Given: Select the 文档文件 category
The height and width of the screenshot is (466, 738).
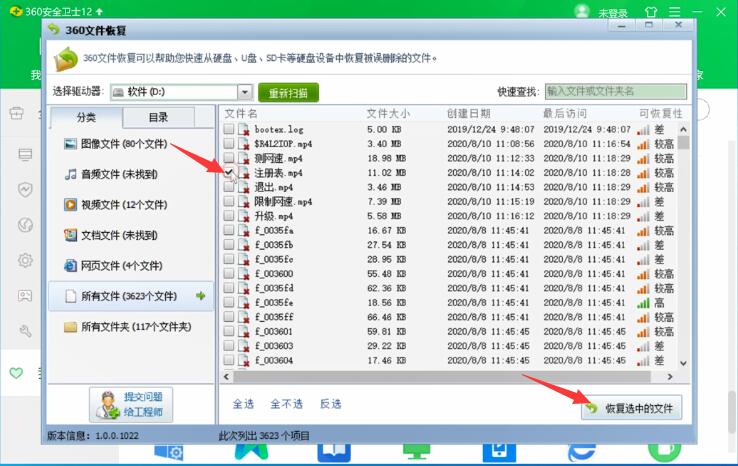Looking at the screenshot, I should (x=111, y=235).
